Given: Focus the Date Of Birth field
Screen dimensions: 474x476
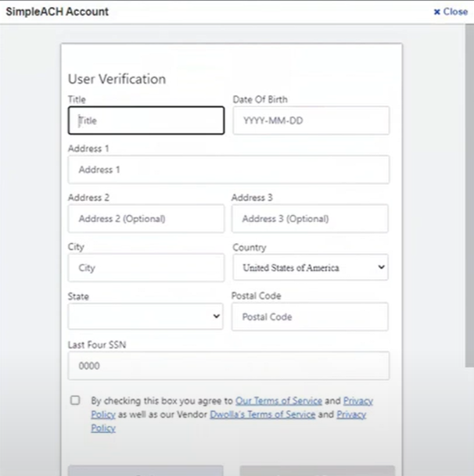Looking at the screenshot, I should (x=311, y=120).
